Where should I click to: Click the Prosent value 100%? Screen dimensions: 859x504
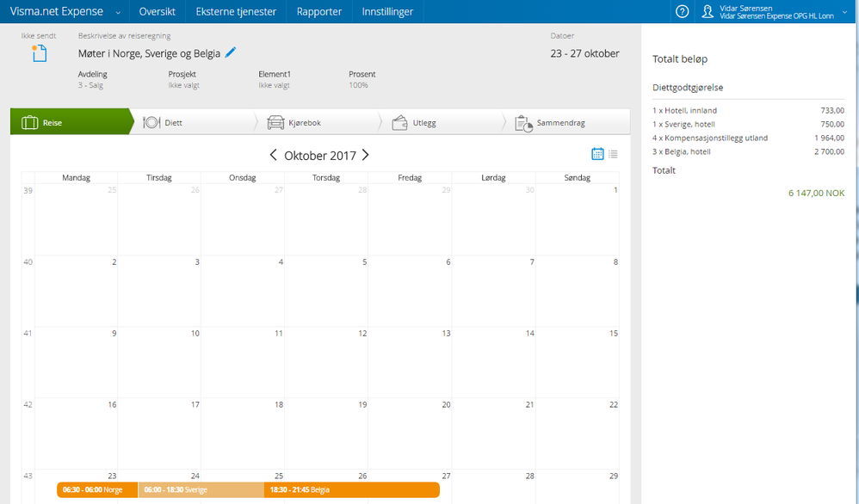point(358,85)
